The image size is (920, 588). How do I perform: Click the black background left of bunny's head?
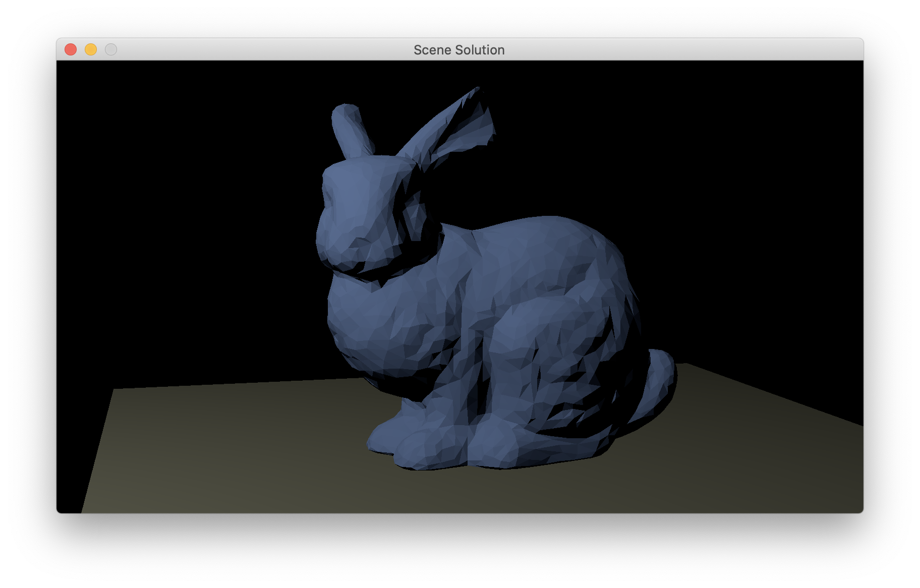point(202,212)
